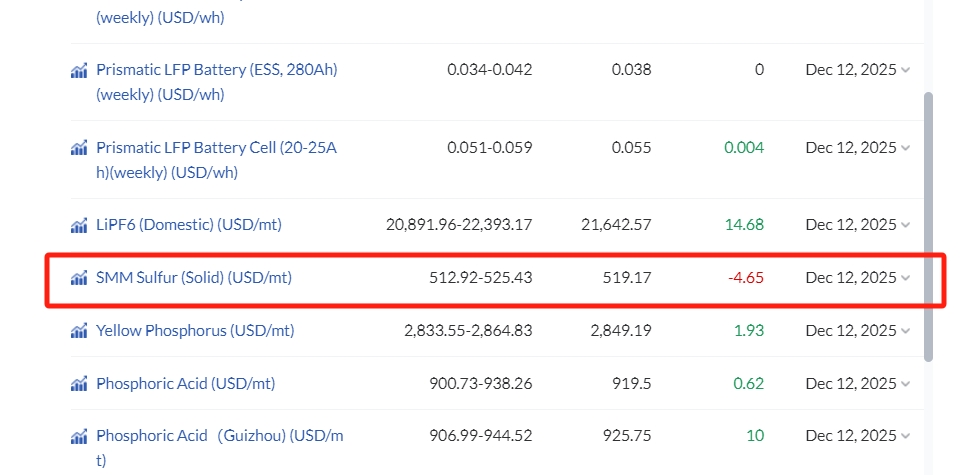Click chart icon for Phosphoric Acid (Guizhou)
The height and width of the screenshot is (475, 961).
point(78,436)
